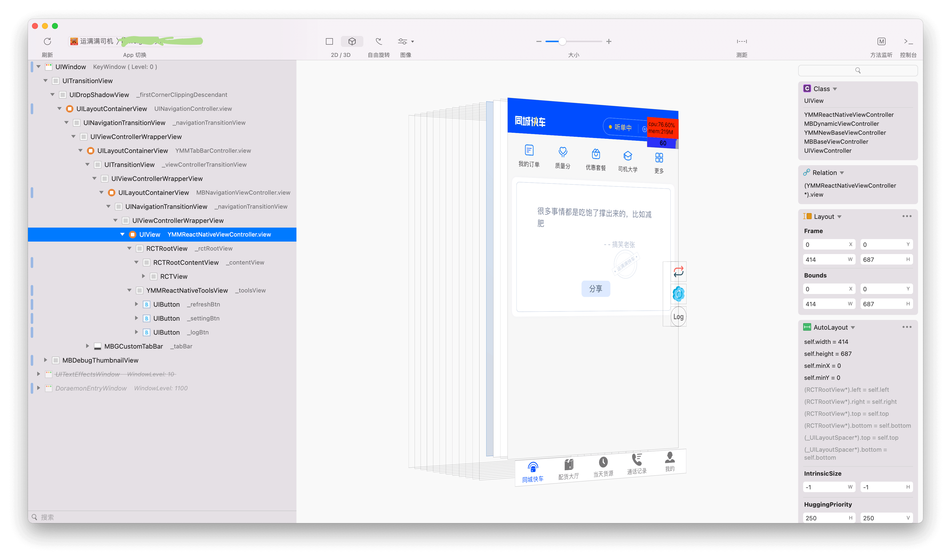Collapse the YMMReactNativeToolsView node
This screenshot has width=951, height=560.
click(129, 290)
